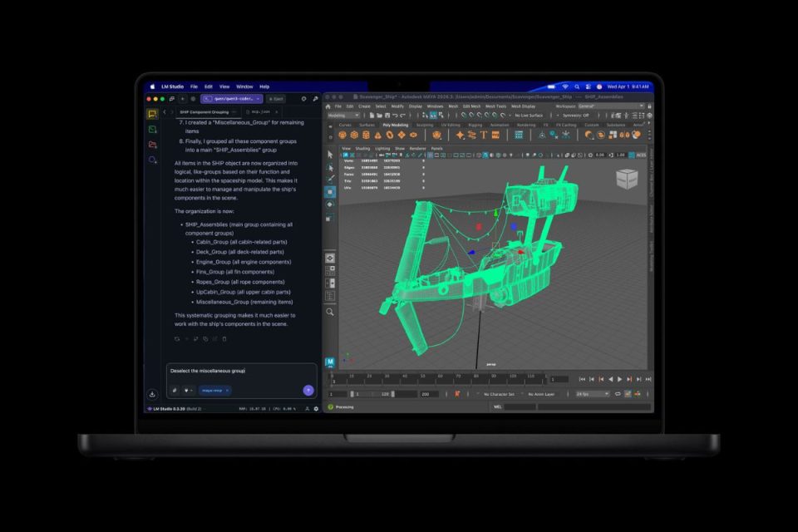
Task: Open the Mesh Tools menu in Maya
Action: click(495, 106)
